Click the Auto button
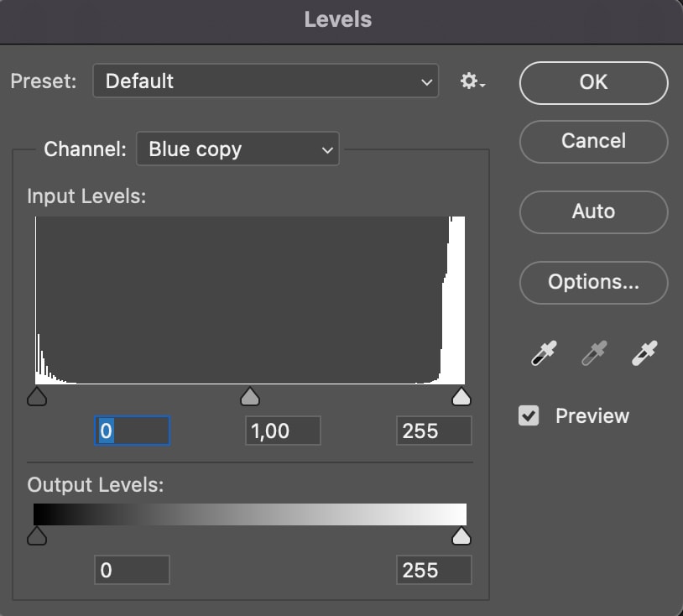 coord(594,212)
